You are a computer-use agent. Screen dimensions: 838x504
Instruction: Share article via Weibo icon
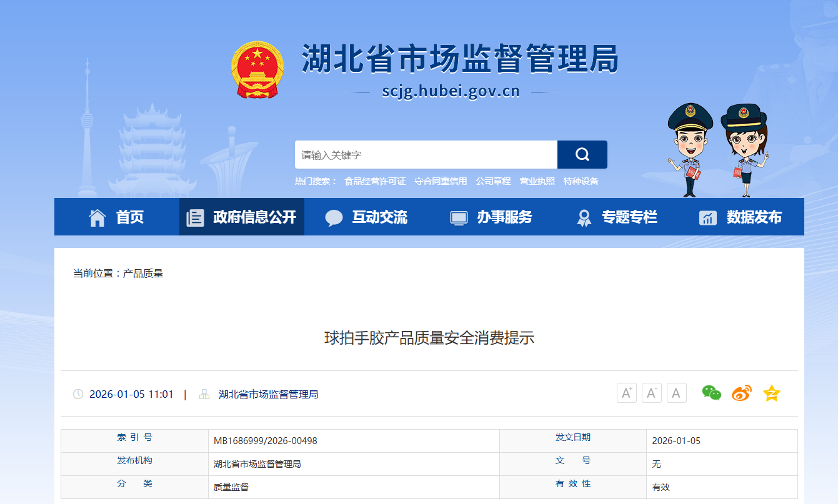point(742,393)
